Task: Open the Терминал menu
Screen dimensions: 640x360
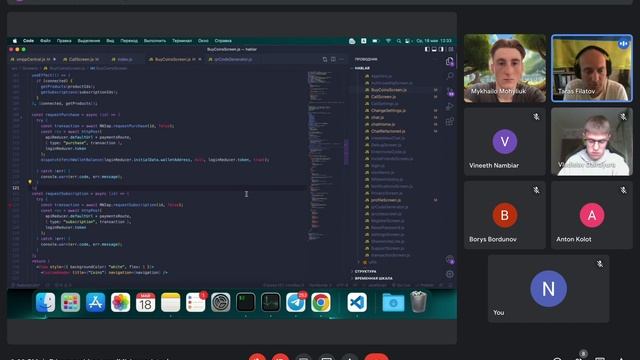Action: point(182,41)
